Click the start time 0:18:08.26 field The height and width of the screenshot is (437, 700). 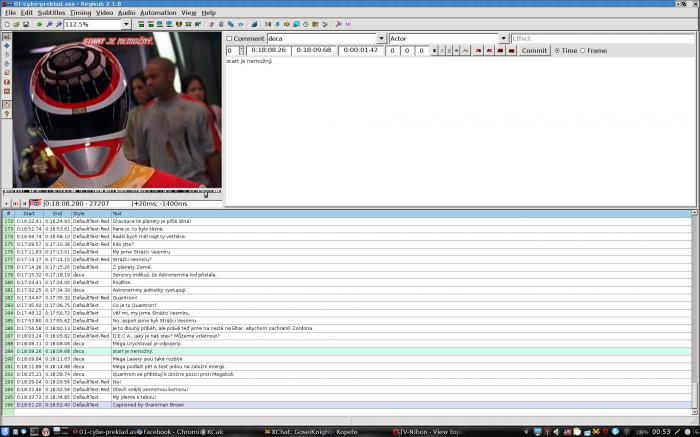coord(268,50)
